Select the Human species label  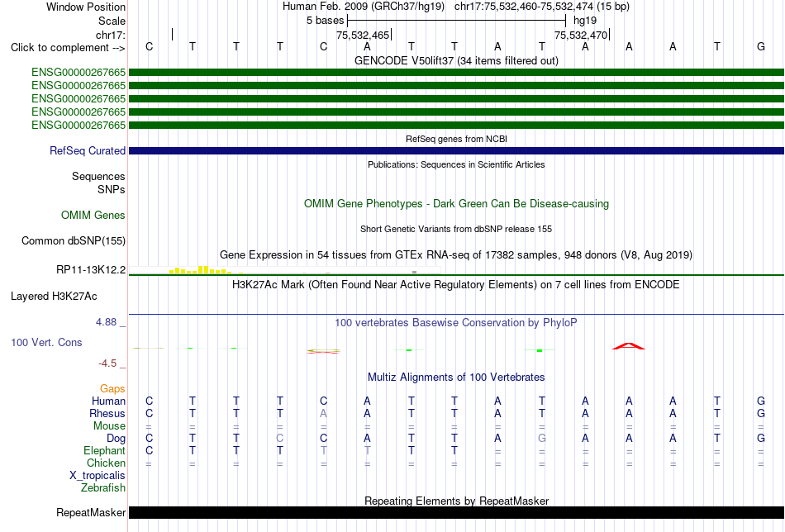point(108,401)
